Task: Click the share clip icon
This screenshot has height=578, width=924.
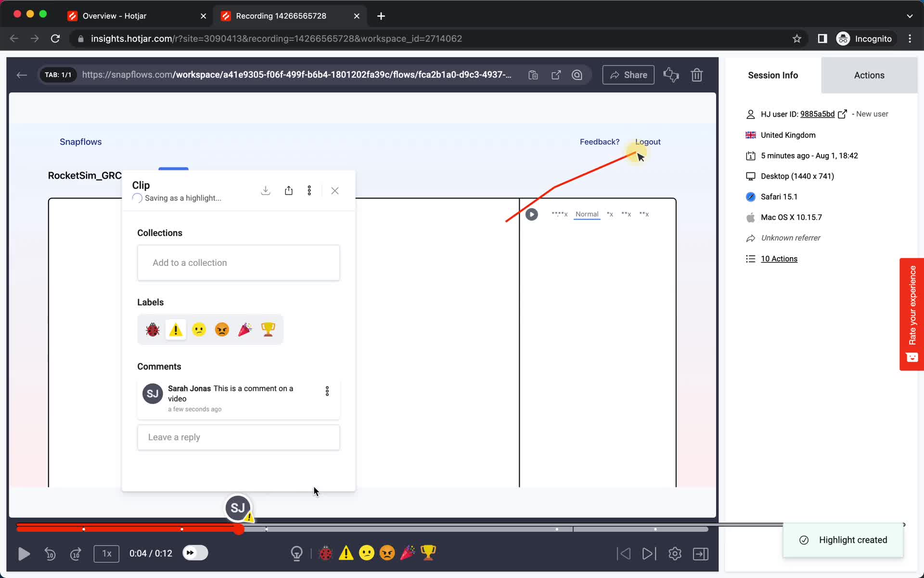Action: [288, 191]
